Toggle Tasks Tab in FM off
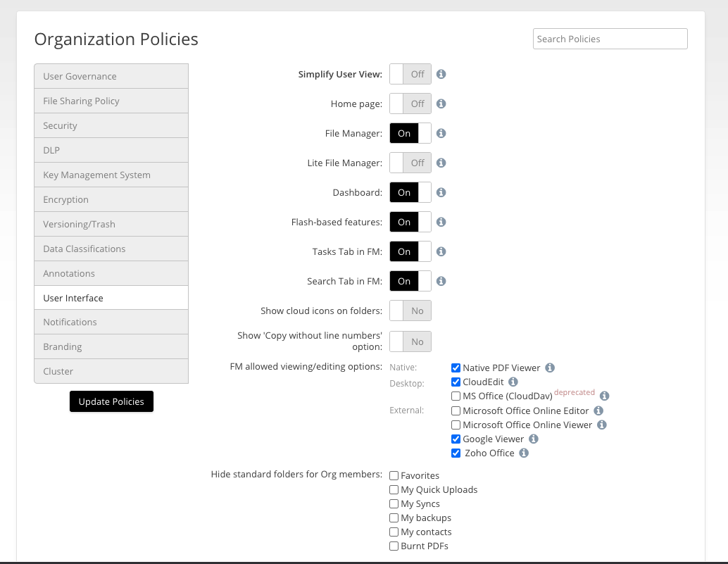 coord(410,251)
